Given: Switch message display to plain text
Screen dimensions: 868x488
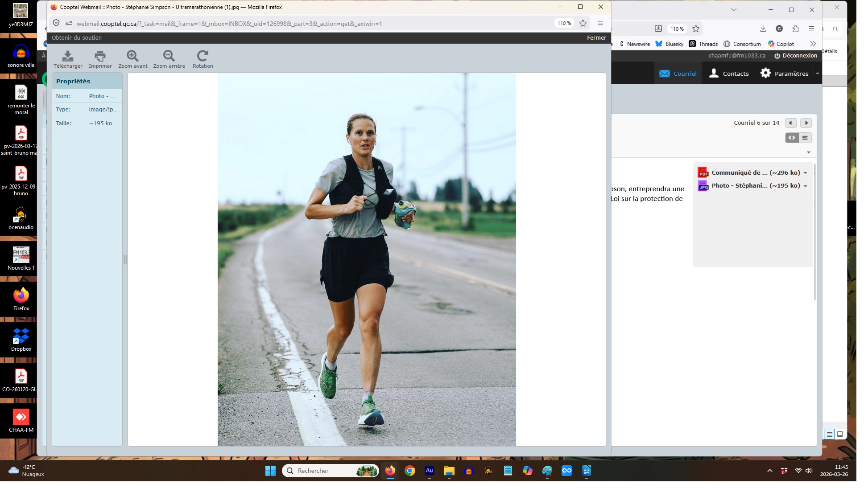Looking at the screenshot, I should (x=805, y=138).
